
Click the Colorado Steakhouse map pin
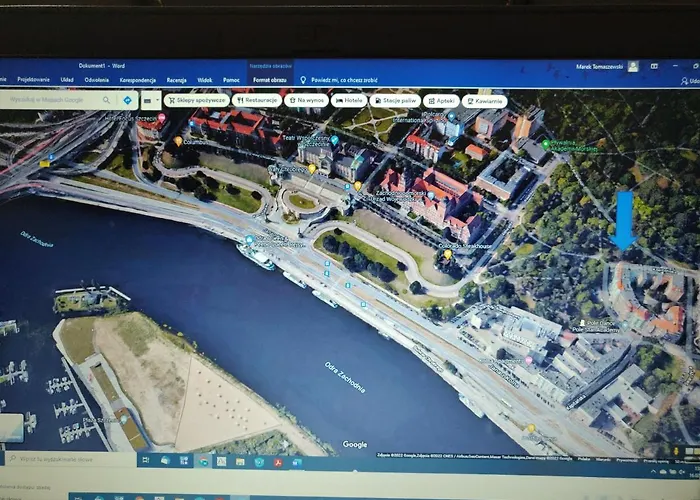[447, 254]
